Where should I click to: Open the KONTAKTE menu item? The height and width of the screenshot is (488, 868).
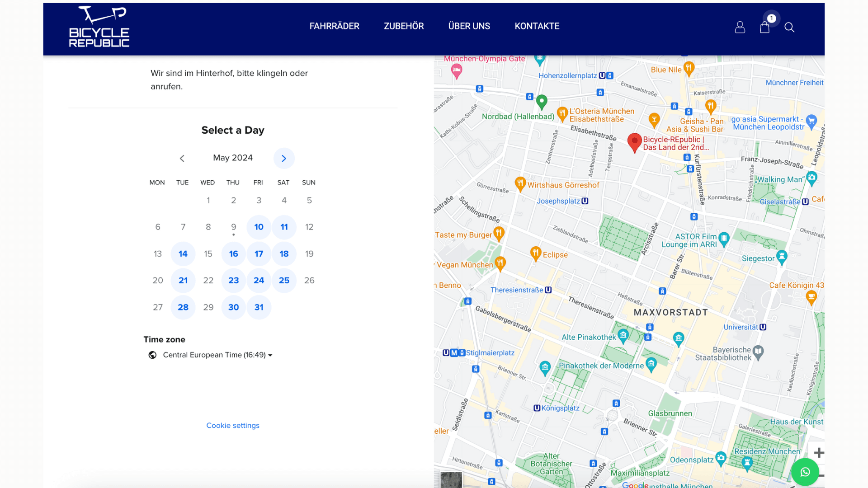point(537,26)
